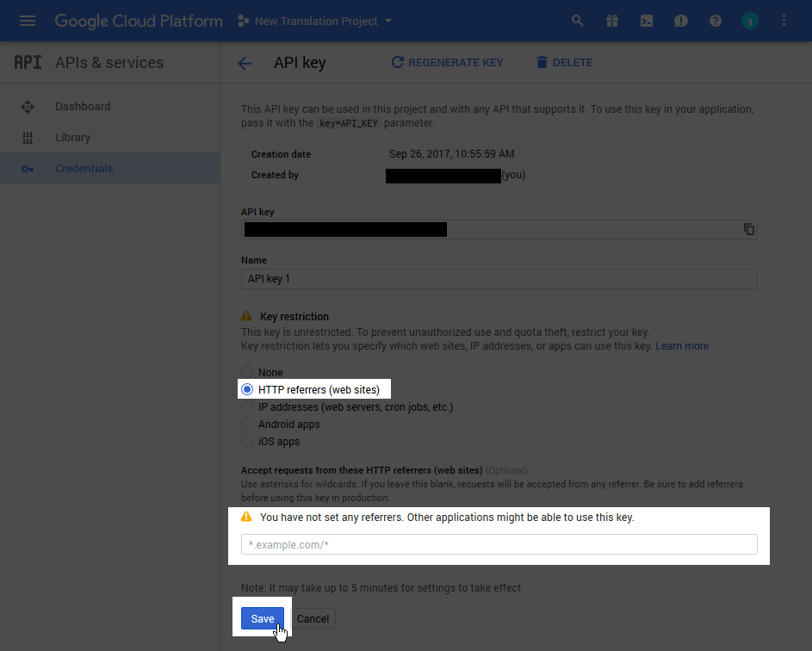Open the Google apps grid icon
This screenshot has width=812, height=651.
pos(611,21)
